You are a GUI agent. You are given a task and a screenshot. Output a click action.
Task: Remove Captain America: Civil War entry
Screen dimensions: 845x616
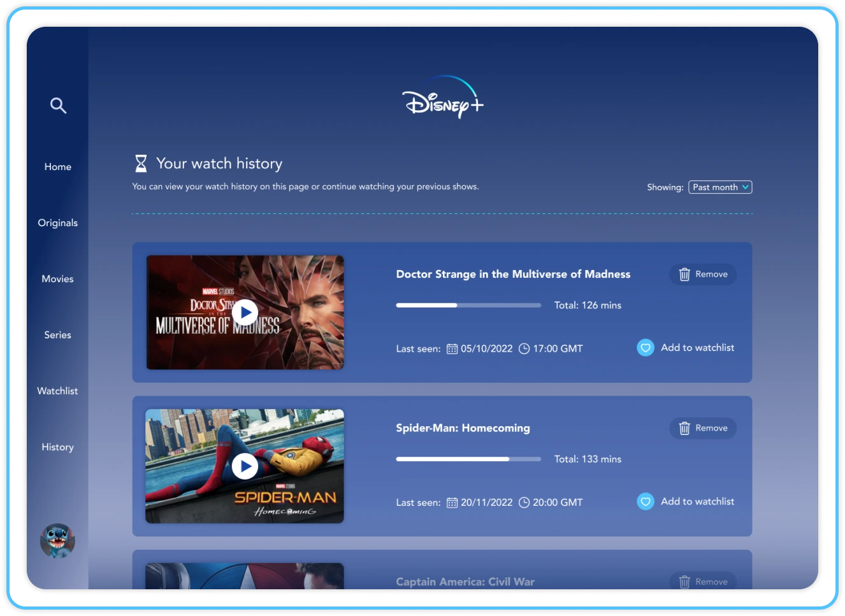coord(703,582)
